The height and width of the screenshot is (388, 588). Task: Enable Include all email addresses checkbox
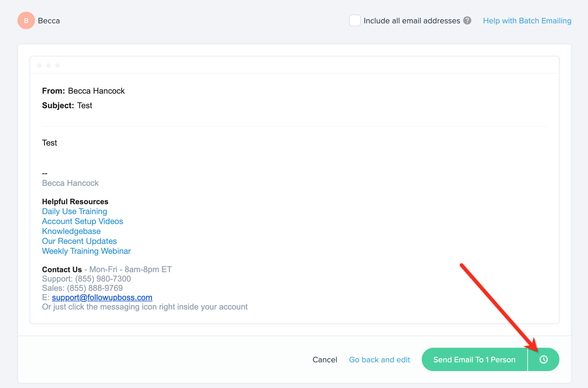(355, 21)
